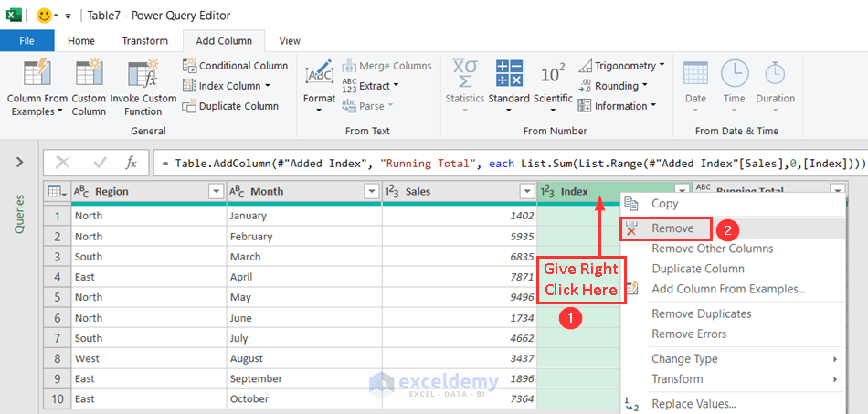Viewport: 868px width, 414px height.
Task: Choose Remove Duplicates
Action: coord(733,313)
